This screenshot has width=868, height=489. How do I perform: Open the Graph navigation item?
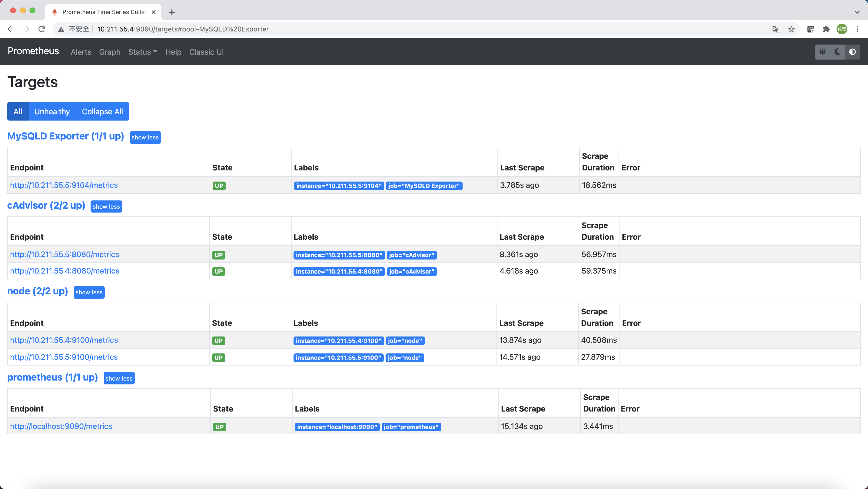tap(109, 52)
